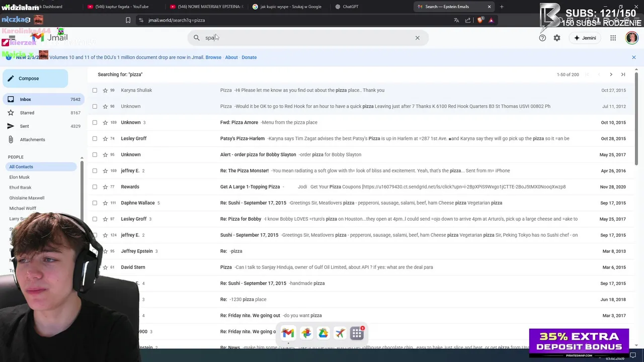Screen dimensions: 644x362
Task: Click Google Photos icon in dock
Action: [x=306, y=333]
